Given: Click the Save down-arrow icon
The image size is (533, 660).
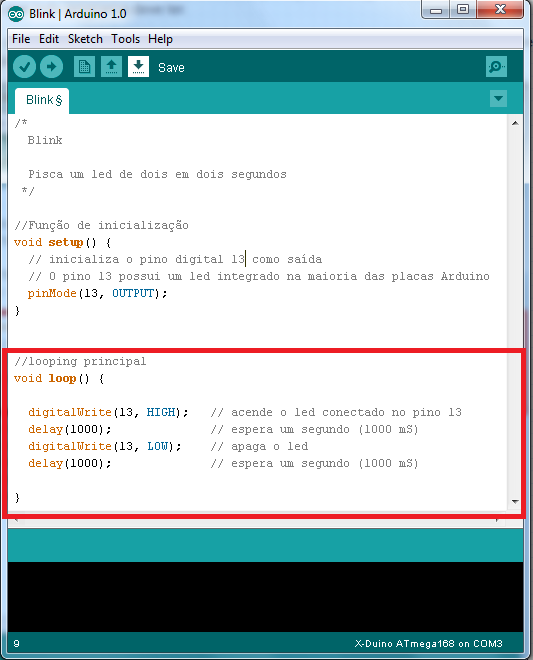Looking at the screenshot, I should click(138, 67).
